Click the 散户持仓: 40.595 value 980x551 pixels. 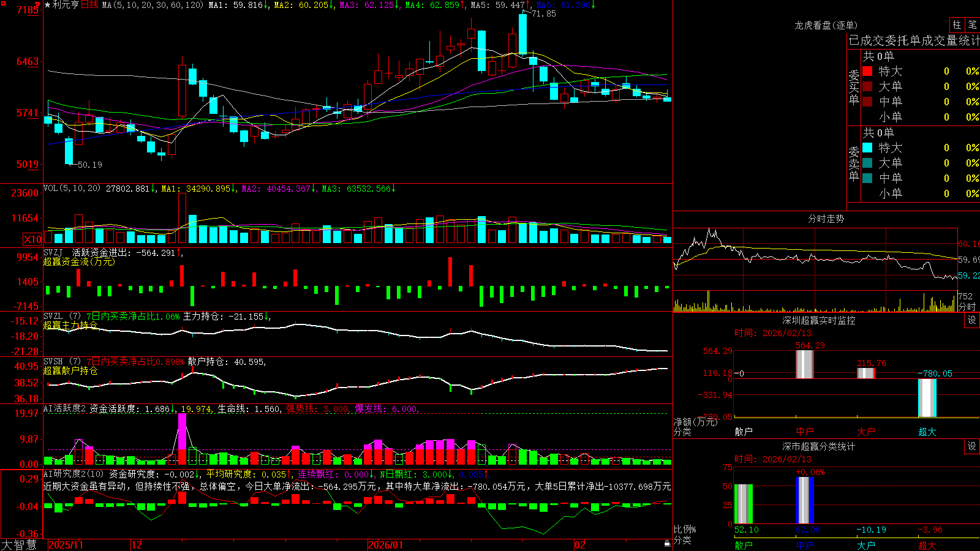pyautogui.click(x=227, y=362)
